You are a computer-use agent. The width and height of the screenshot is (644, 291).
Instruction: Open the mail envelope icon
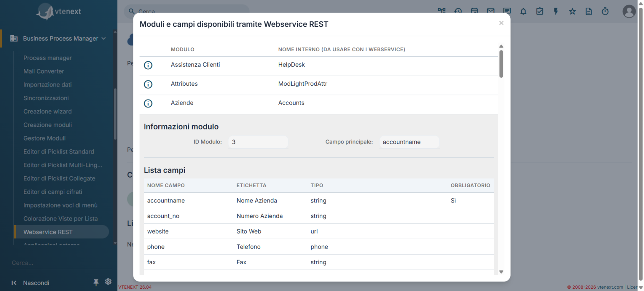click(491, 11)
